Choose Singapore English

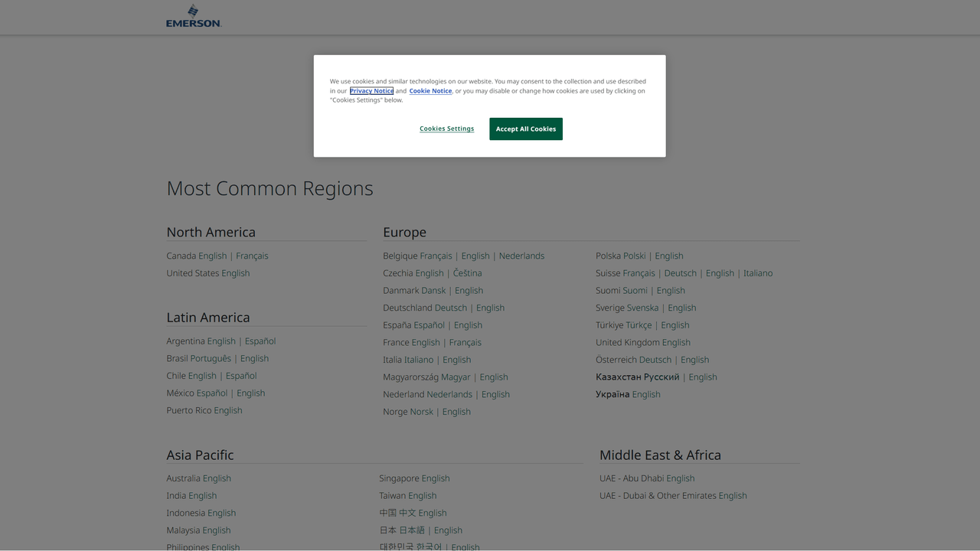(435, 478)
